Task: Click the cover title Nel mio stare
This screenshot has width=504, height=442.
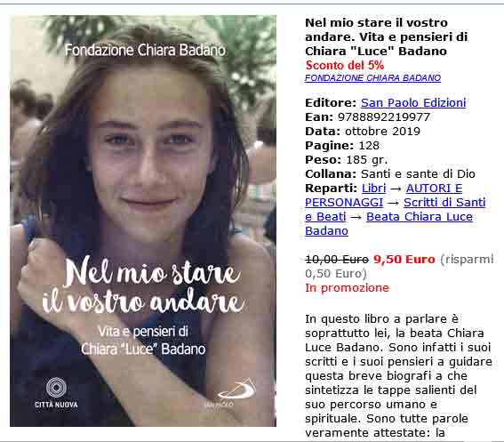Action: 152,272
